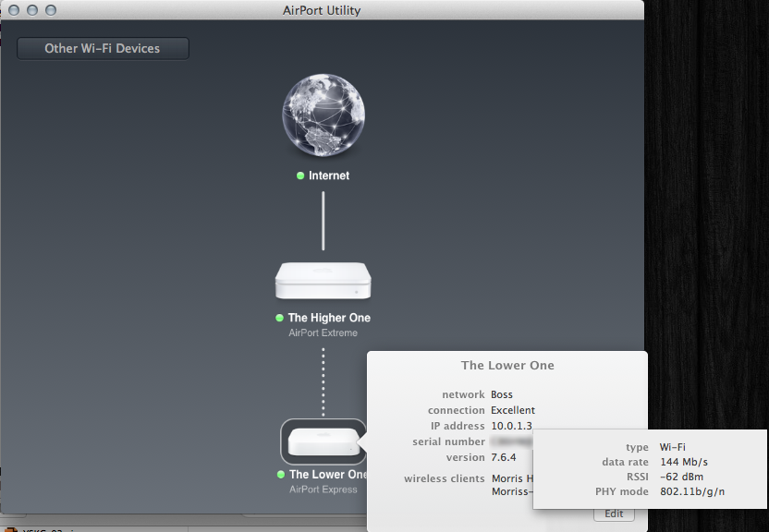The width and height of the screenshot is (769, 532).
Task: Click the IP address "10.0.1.3"
Action: coord(511,426)
